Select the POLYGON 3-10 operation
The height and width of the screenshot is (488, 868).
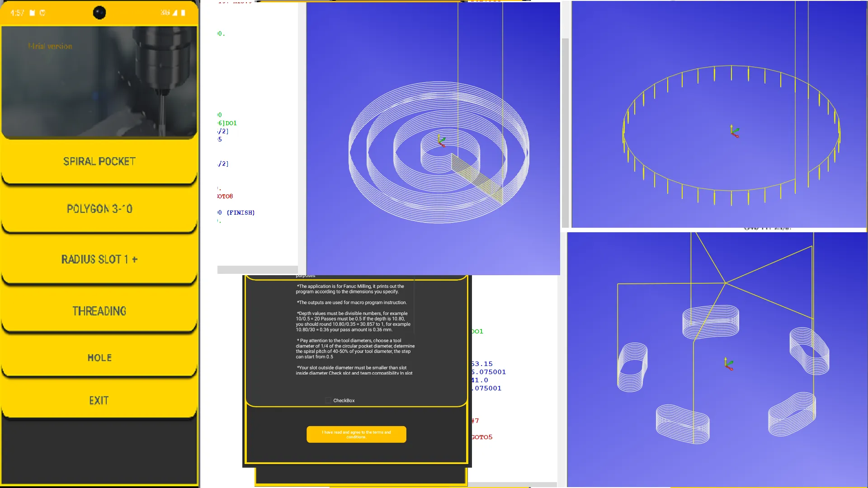click(99, 209)
